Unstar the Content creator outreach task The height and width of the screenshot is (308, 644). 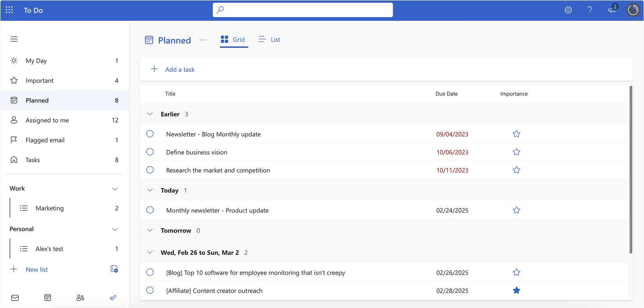[516, 290]
